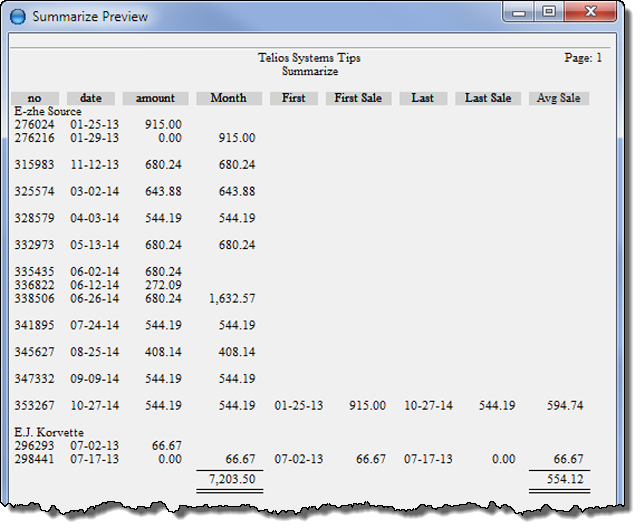Click the 554.12 average sale total

[561, 480]
